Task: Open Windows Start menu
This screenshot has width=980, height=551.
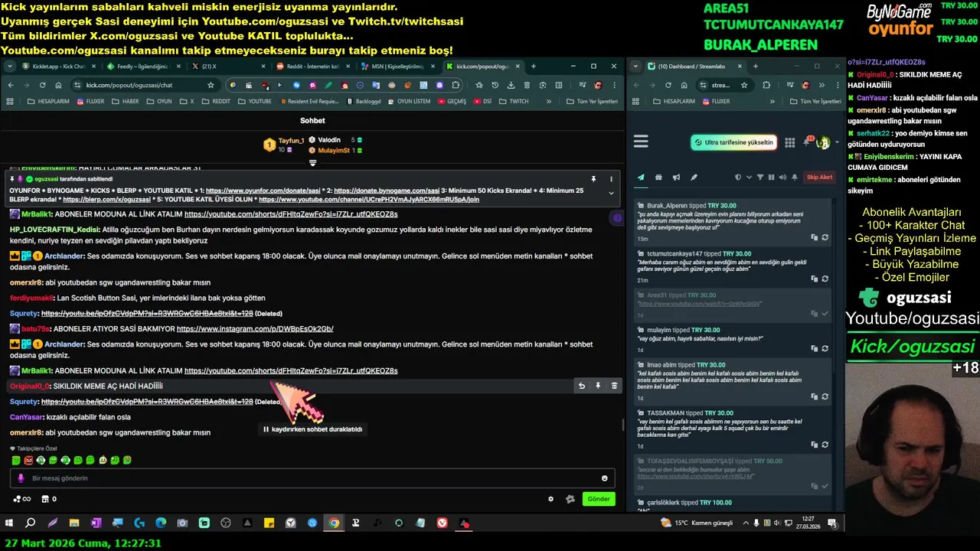Action: click(x=9, y=523)
